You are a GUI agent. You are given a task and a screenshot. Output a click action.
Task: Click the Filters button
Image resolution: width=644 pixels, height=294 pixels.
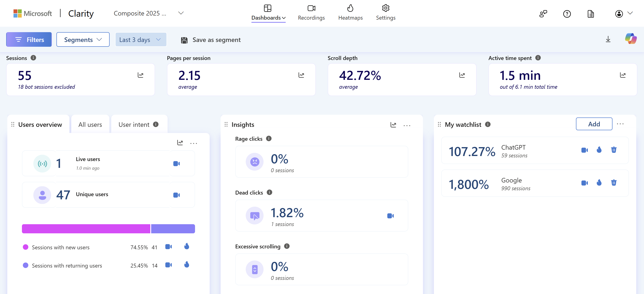click(29, 40)
